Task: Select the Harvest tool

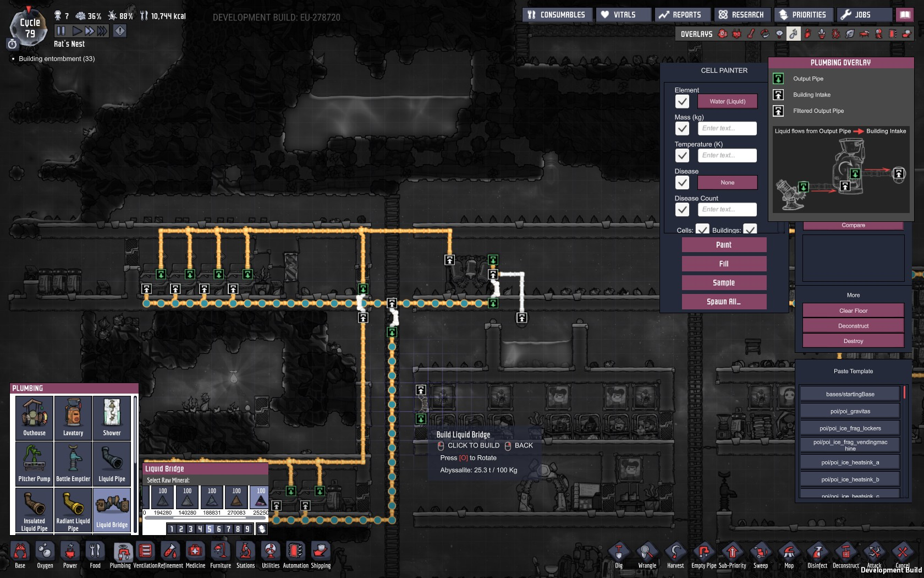Action: point(675,555)
